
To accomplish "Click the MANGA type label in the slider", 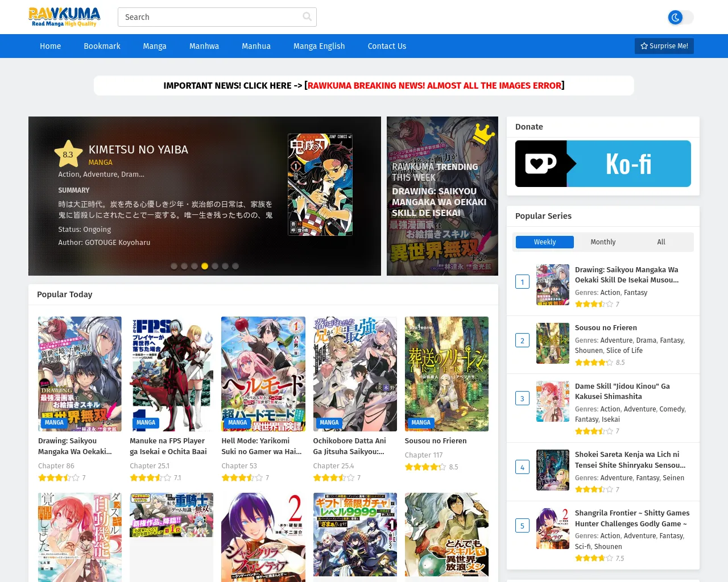I will point(101,163).
